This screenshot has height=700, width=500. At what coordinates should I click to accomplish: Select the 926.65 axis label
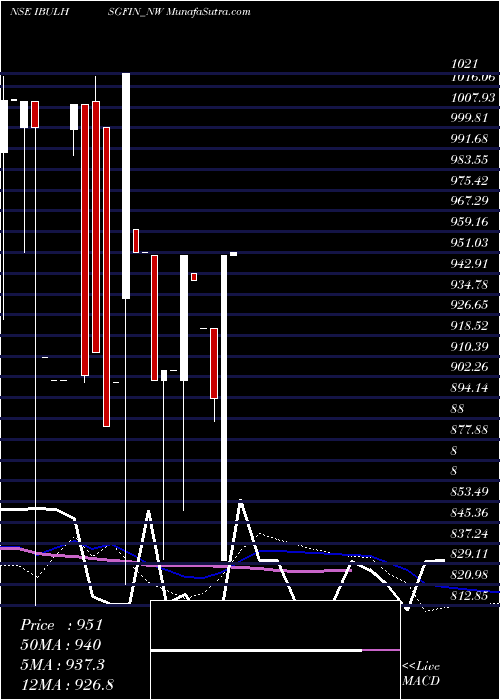point(469,305)
